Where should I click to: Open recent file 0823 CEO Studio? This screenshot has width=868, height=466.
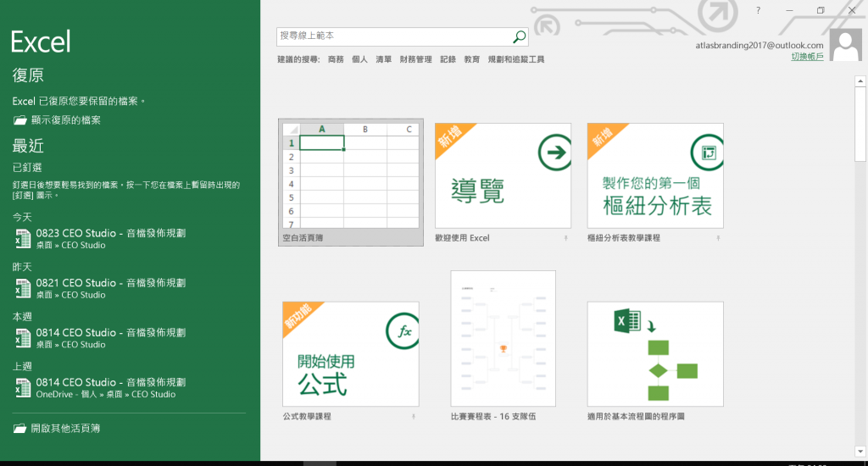[111, 239]
